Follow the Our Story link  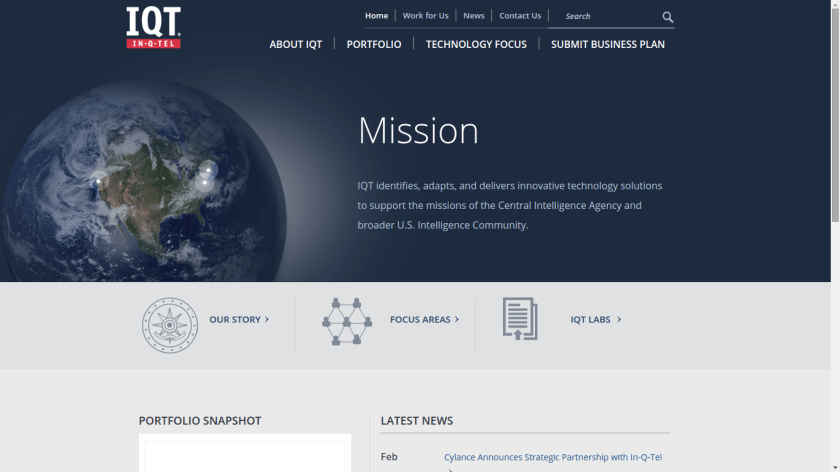[x=238, y=320]
